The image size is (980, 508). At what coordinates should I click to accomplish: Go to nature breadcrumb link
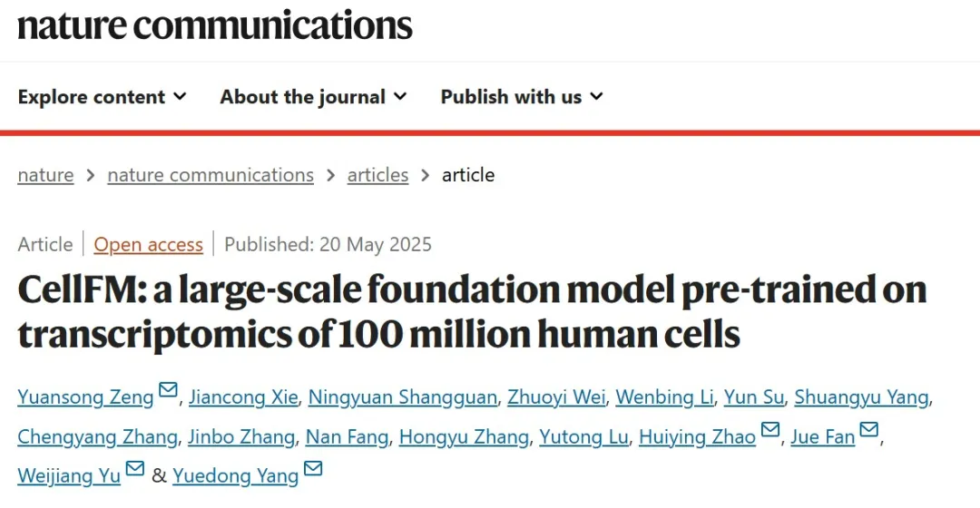(45, 175)
